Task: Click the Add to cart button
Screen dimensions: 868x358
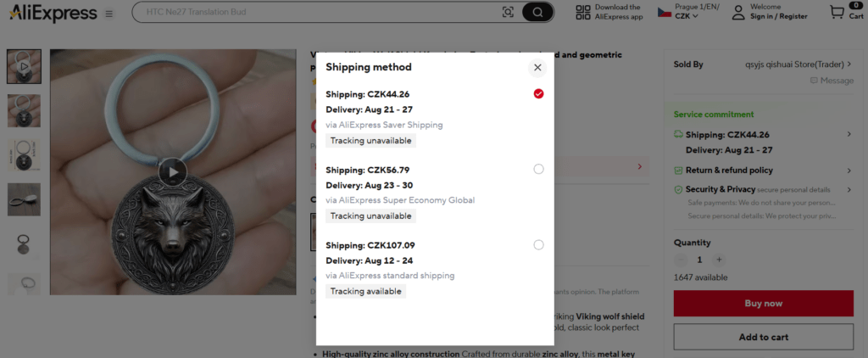Action: (764, 337)
